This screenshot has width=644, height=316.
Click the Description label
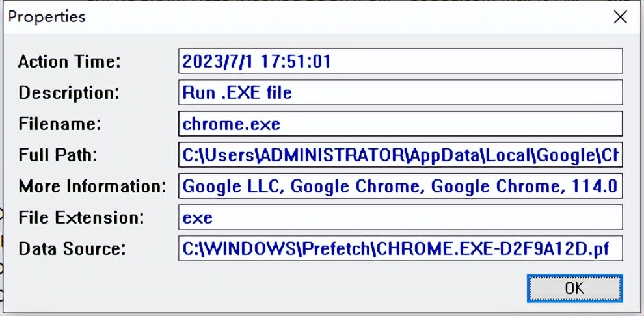[x=69, y=93]
